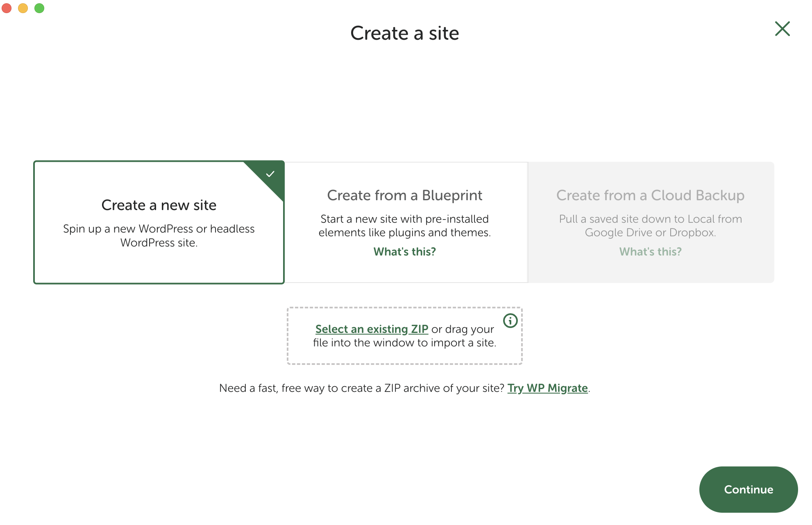
Task: Click the Create a site heading
Action: (404, 33)
